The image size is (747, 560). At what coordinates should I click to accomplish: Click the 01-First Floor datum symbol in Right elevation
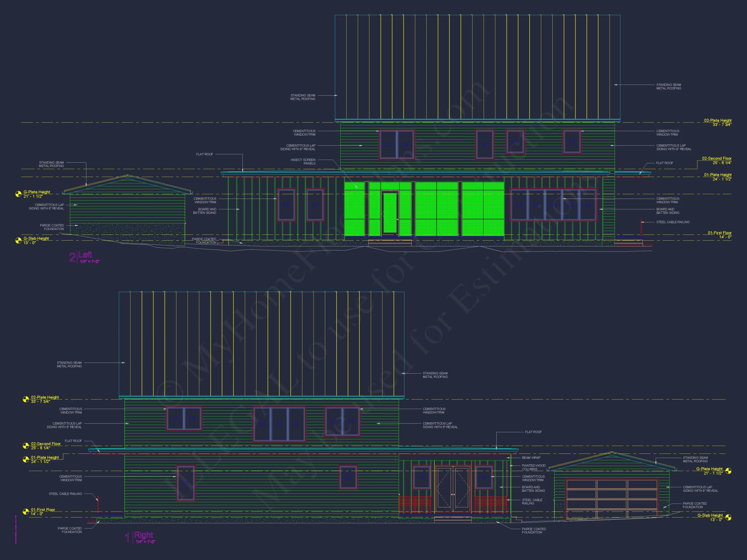(x=26, y=512)
